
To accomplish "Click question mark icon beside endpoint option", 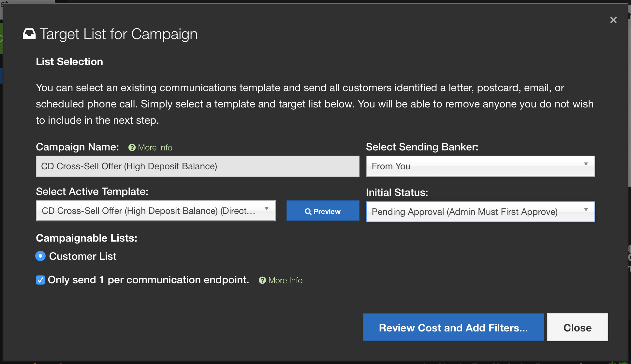I will click(262, 280).
